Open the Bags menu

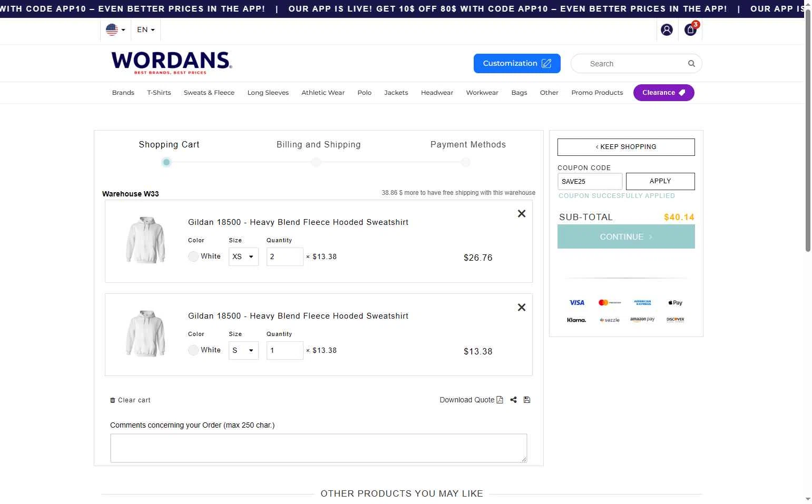coord(519,93)
